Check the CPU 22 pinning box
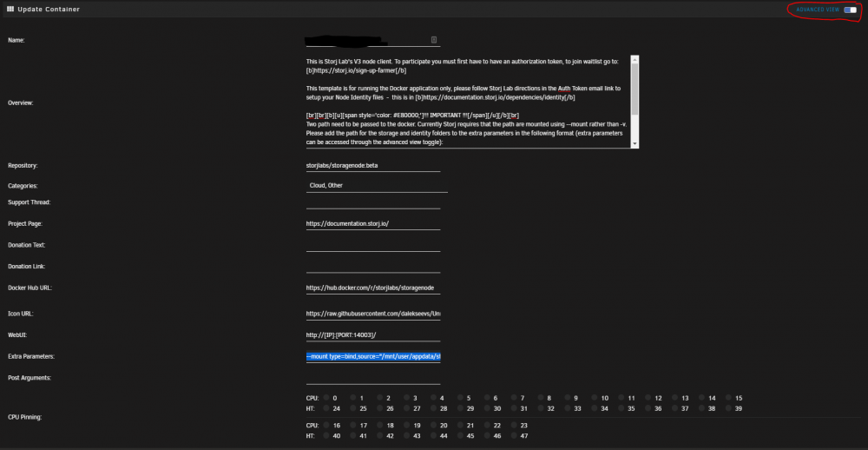The image size is (868, 450). 488,426
